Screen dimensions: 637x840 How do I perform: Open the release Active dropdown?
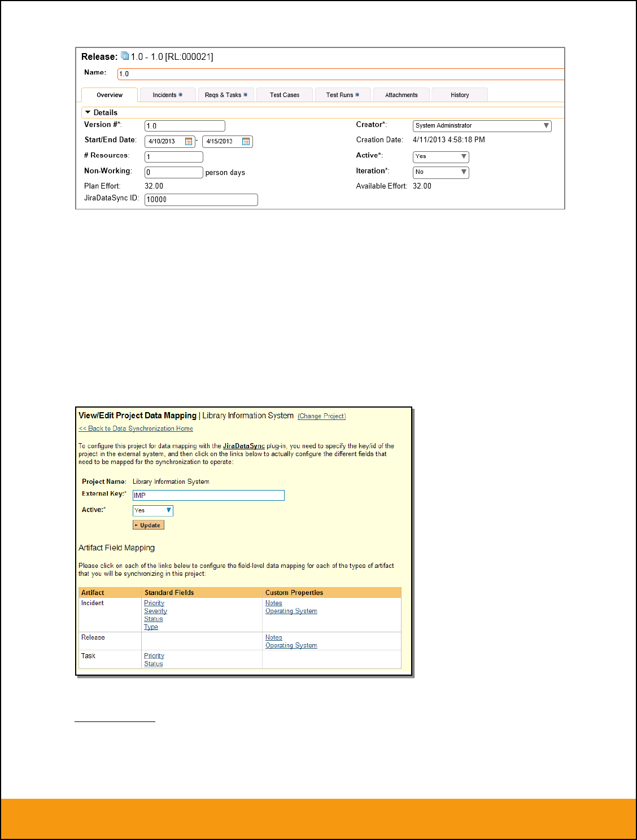[441, 156]
